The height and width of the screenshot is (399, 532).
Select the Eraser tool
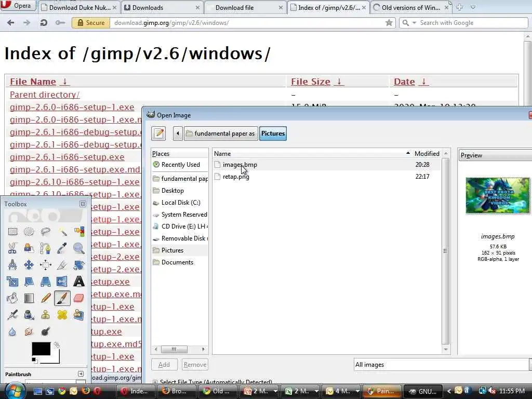tap(79, 298)
